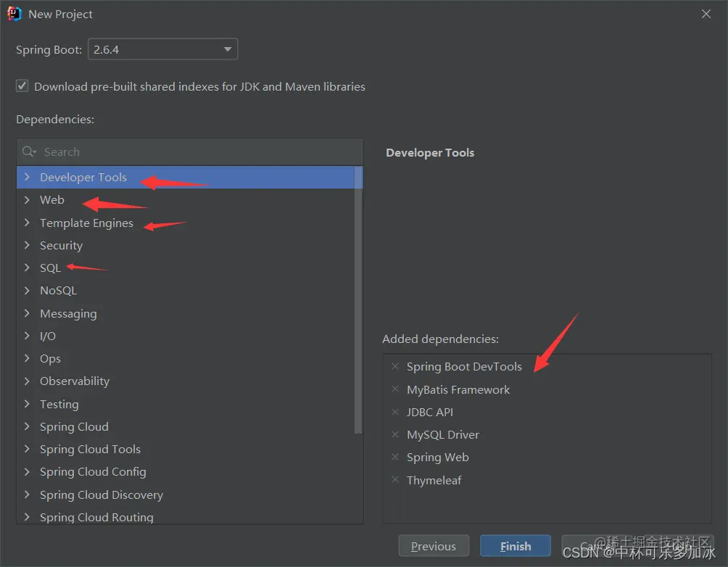Click the search magnifier icon in dependencies
The height and width of the screenshot is (567, 728).
[29, 152]
